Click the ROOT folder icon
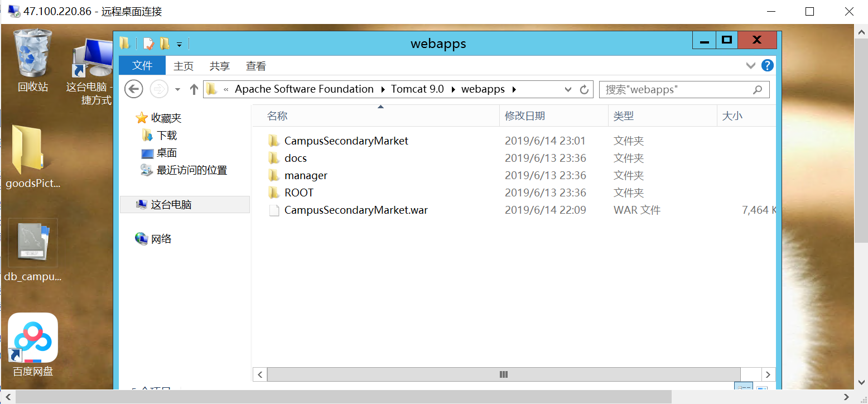 tap(273, 193)
